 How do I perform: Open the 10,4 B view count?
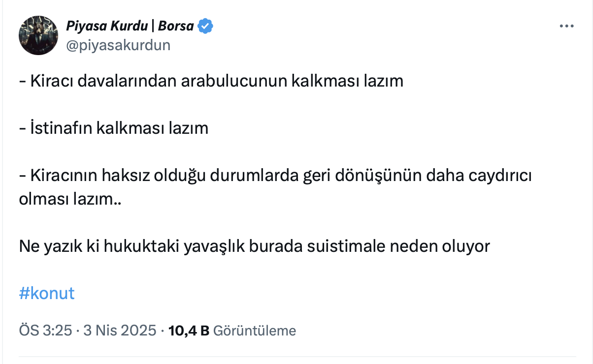(189, 331)
